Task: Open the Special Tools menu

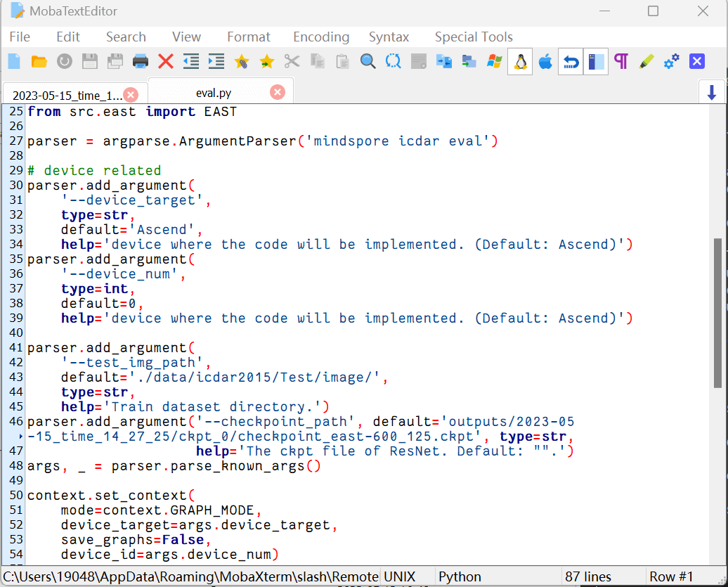Action: coord(474,37)
